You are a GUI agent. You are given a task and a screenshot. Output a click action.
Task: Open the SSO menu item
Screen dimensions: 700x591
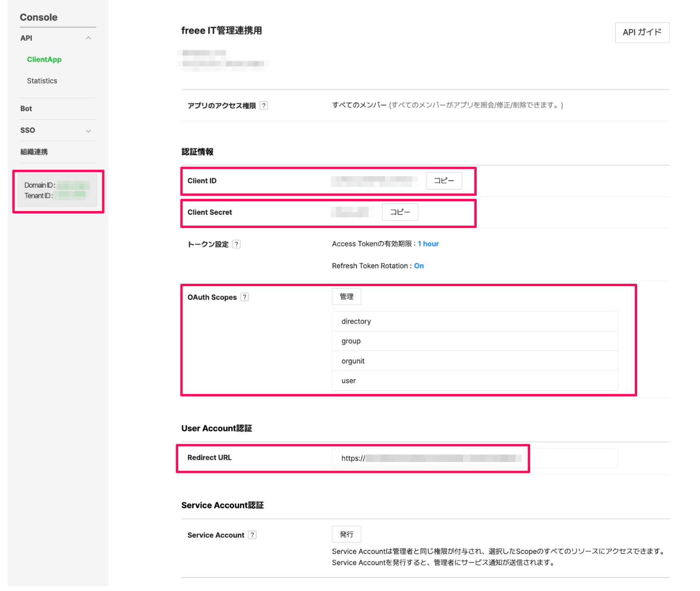click(28, 130)
